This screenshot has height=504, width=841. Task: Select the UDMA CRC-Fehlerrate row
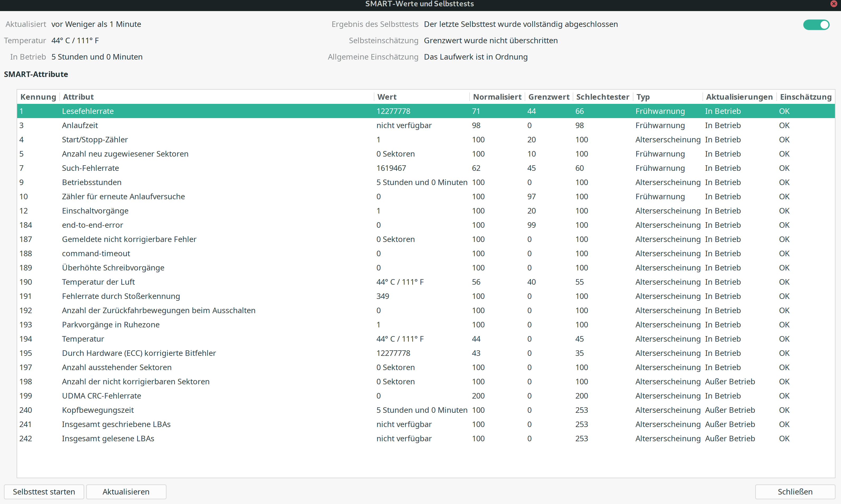101,396
